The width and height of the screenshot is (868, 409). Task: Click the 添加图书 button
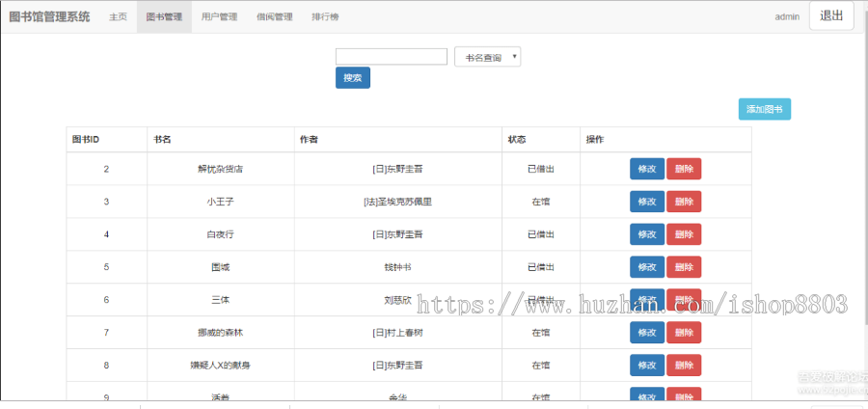coord(765,109)
